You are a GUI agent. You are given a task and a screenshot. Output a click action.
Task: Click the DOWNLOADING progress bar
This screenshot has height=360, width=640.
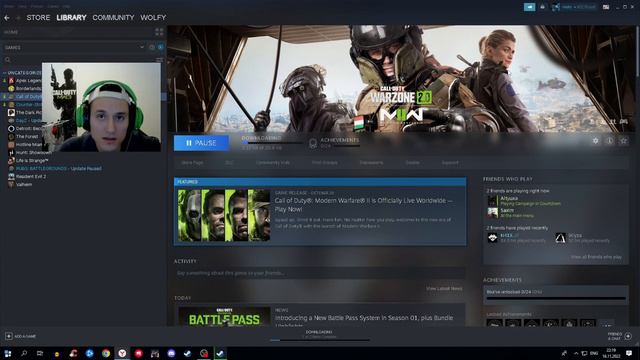coord(271,143)
